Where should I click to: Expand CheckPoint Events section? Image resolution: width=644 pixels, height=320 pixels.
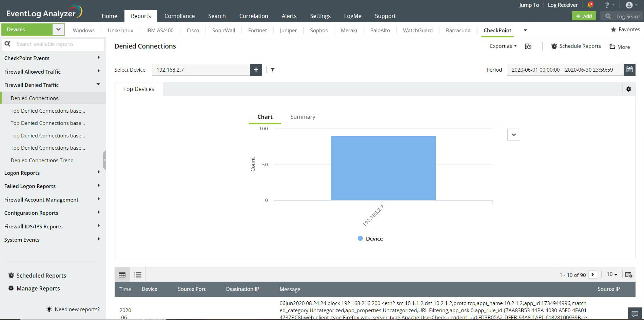(98, 58)
